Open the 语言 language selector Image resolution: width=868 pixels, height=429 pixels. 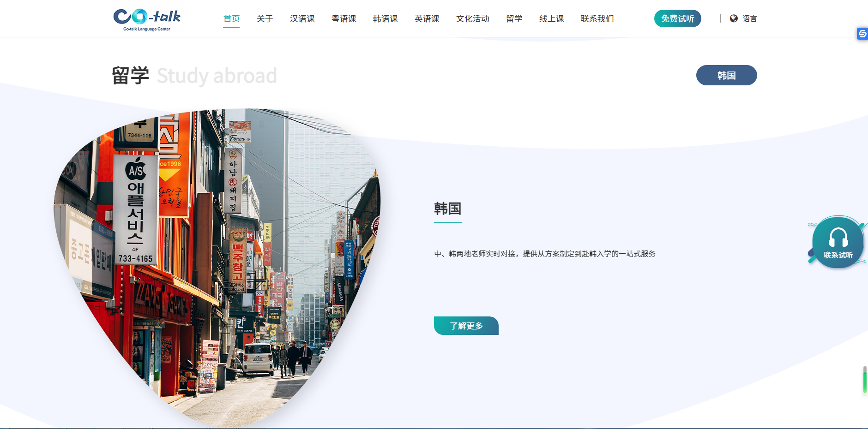(749, 19)
